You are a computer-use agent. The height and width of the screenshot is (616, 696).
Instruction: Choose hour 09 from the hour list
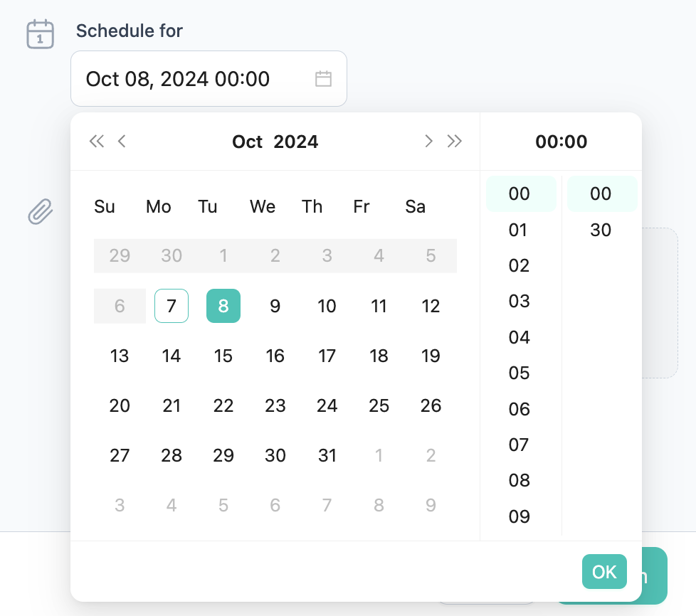520,516
